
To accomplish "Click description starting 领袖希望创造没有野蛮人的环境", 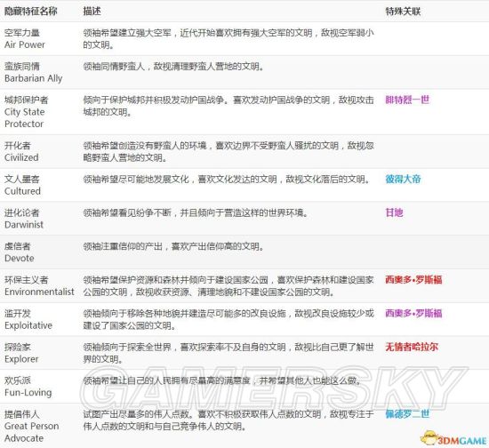I will pos(228,151).
